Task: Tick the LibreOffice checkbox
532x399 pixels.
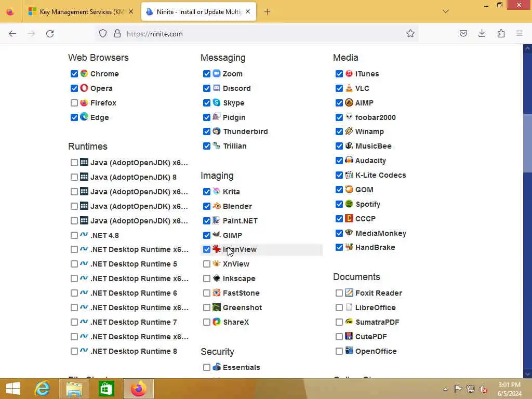Action: [339, 308]
